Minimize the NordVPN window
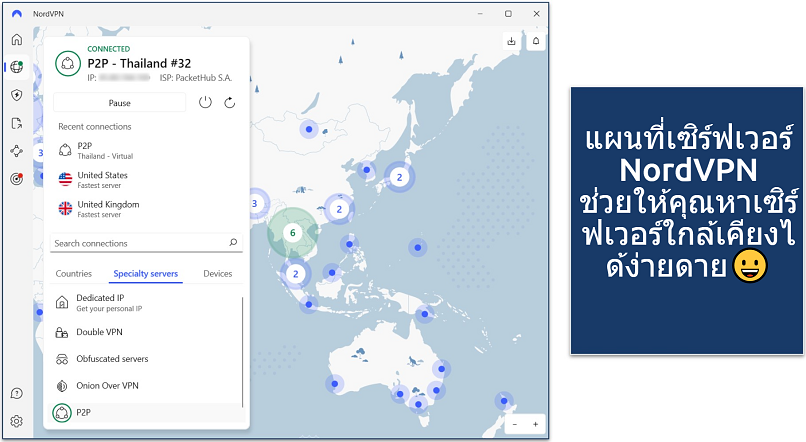This screenshot has width=806, height=442. 480,14
